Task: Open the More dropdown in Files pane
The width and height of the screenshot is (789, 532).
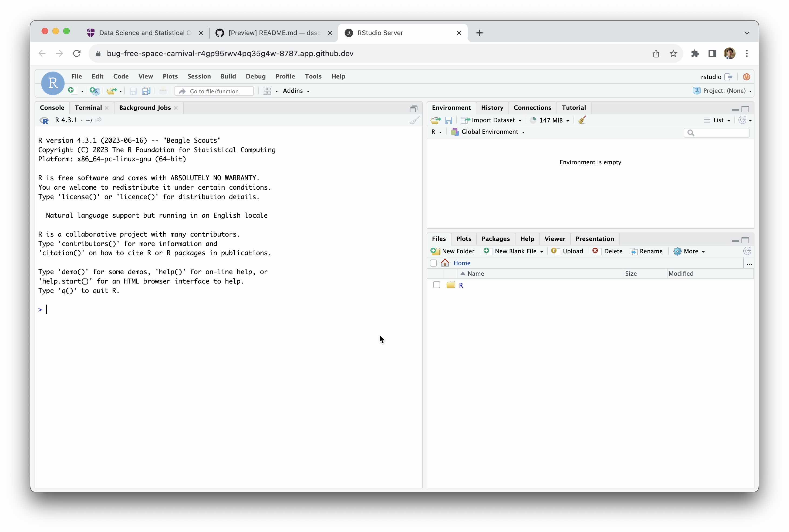Action: (690, 251)
